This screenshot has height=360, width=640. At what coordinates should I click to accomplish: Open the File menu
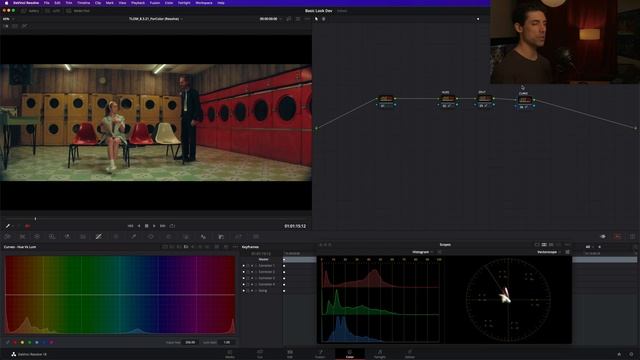(47, 3)
